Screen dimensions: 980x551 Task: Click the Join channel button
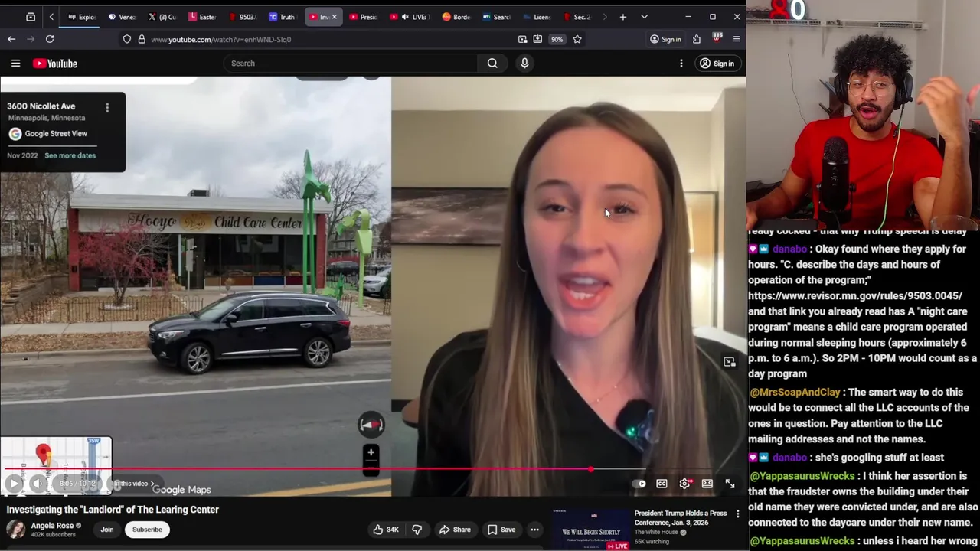(x=107, y=530)
